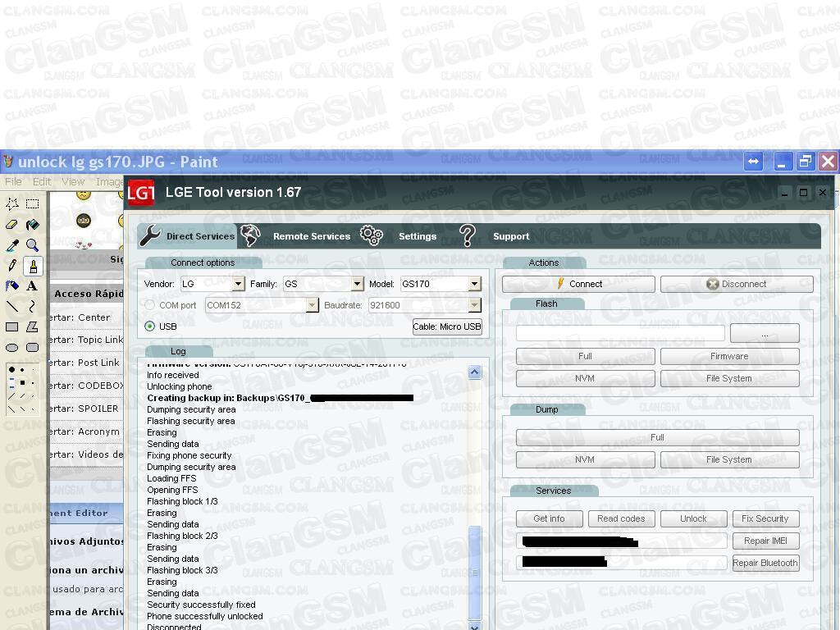Click the Connect button
The width and height of the screenshot is (840, 630).
(x=578, y=284)
